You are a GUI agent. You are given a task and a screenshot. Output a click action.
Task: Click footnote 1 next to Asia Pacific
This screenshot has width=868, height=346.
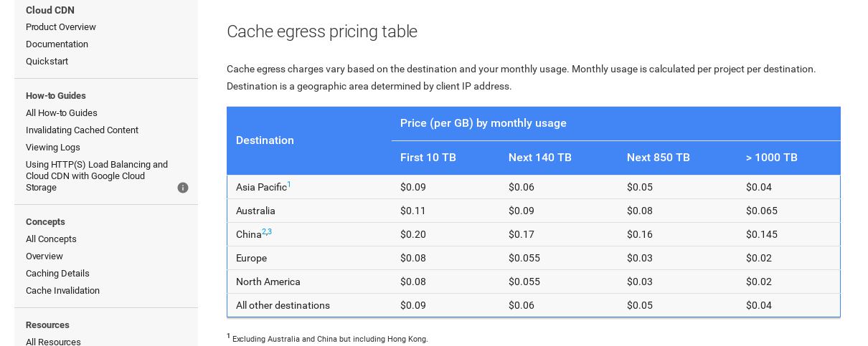coord(289,184)
